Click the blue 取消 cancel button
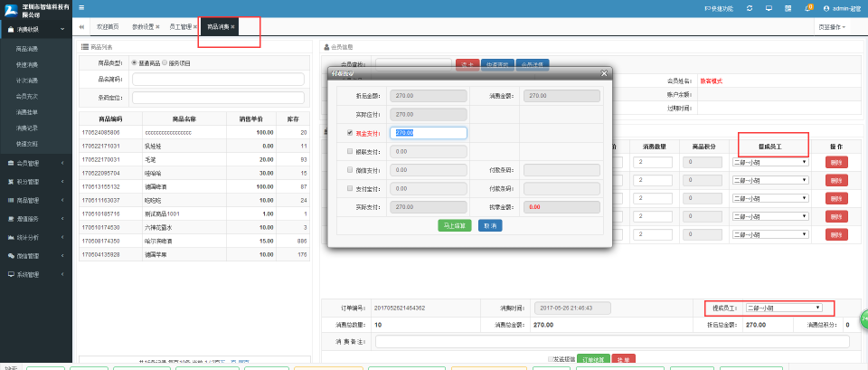This screenshot has width=868, height=370. pyautogui.click(x=490, y=225)
